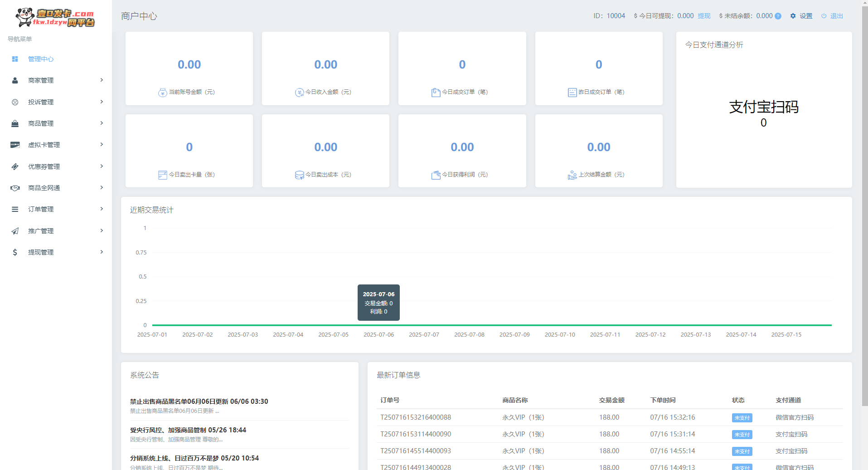
Task: Click 退出 to log out
Action: (x=836, y=16)
